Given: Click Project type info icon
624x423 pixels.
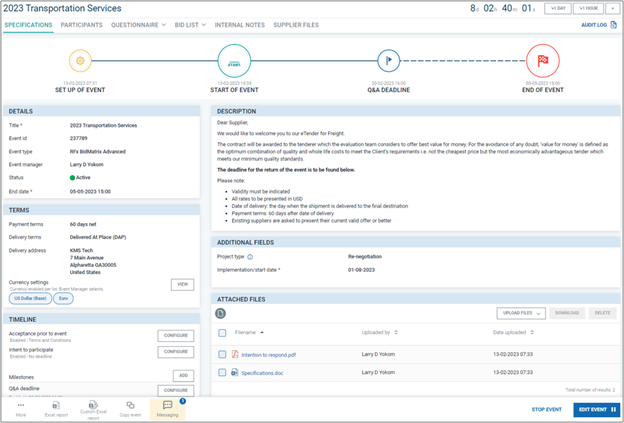Looking at the screenshot, I should (250, 257).
